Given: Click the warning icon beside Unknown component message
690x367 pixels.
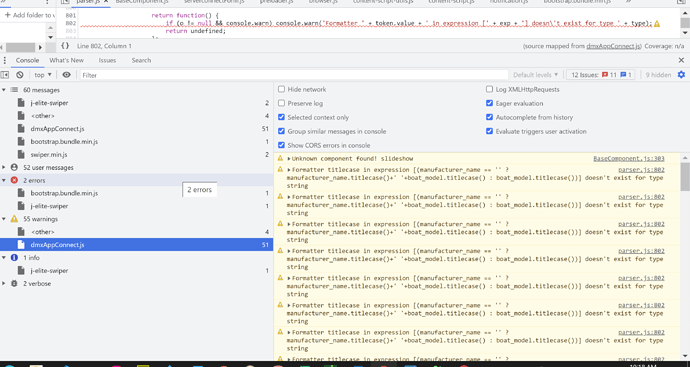Looking at the screenshot, I should point(280,158).
